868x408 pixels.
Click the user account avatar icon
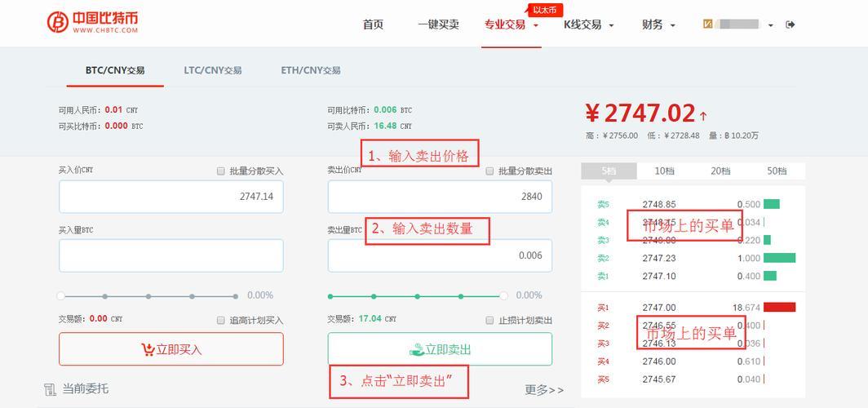[707, 24]
